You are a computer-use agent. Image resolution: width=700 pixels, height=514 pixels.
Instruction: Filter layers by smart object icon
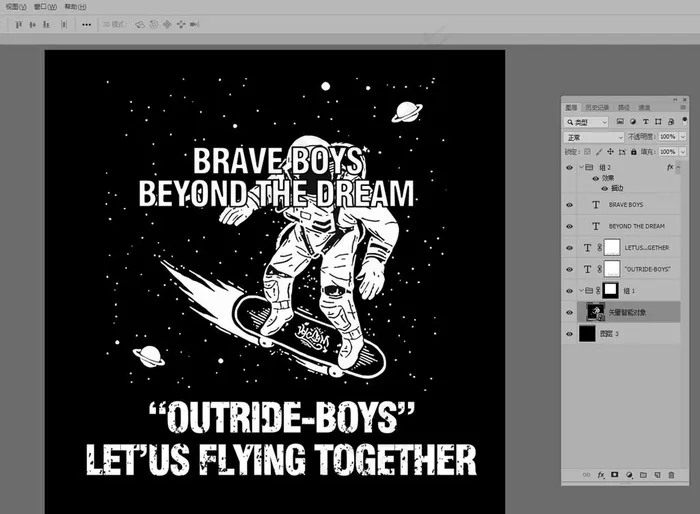(x=671, y=121)
